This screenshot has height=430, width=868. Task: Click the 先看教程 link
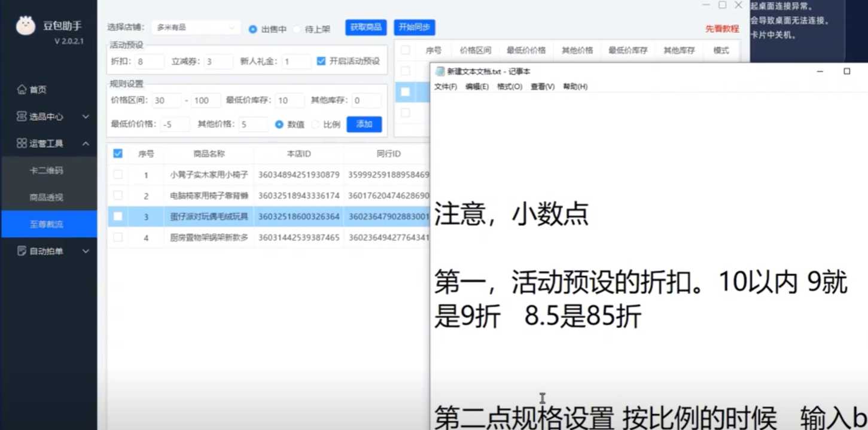tap(721, 28)
